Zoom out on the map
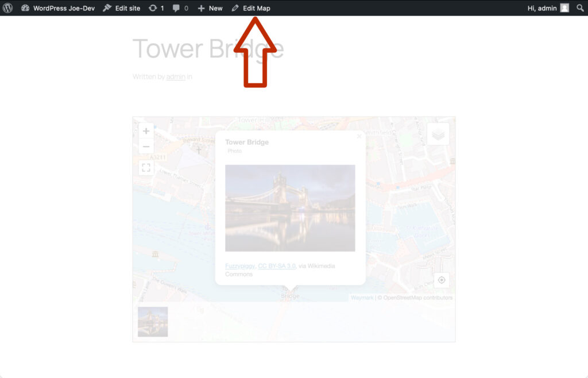 click(146, 146)
